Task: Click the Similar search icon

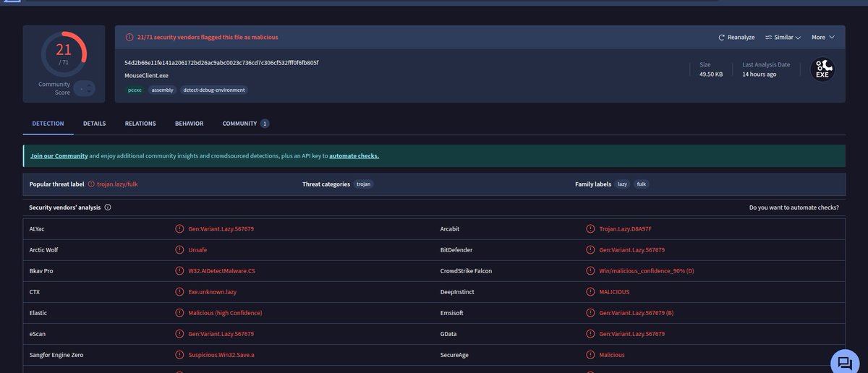Action: [769, 37]
